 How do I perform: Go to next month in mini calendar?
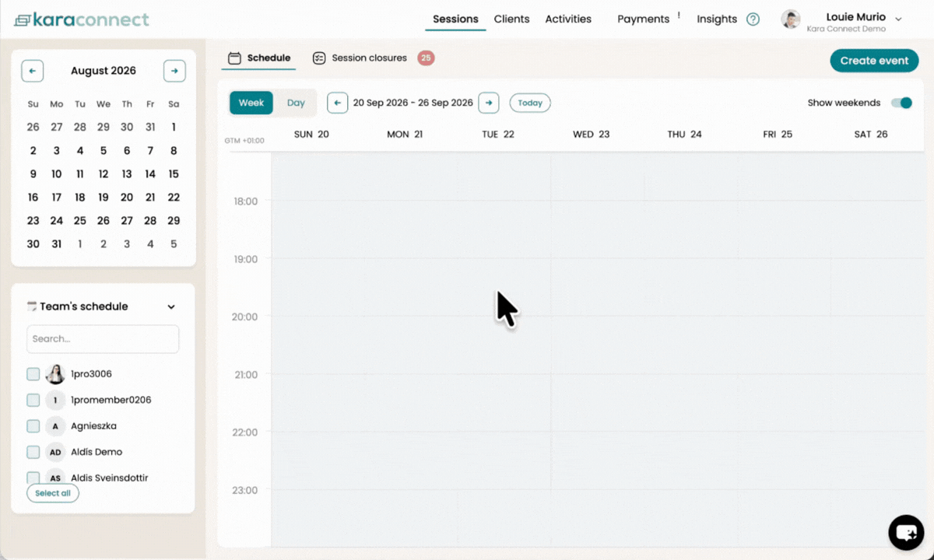pos(174,71)
